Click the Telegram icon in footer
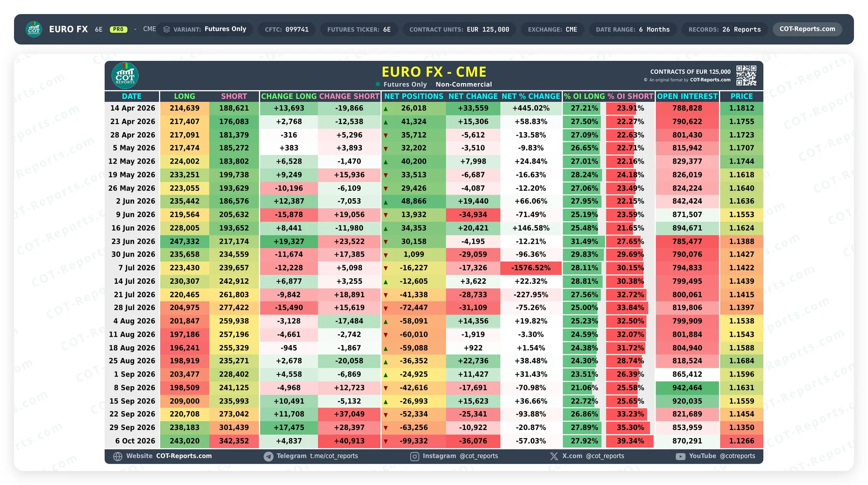The height and width of the screenshot is (485, 868). [x=269, y=456]
